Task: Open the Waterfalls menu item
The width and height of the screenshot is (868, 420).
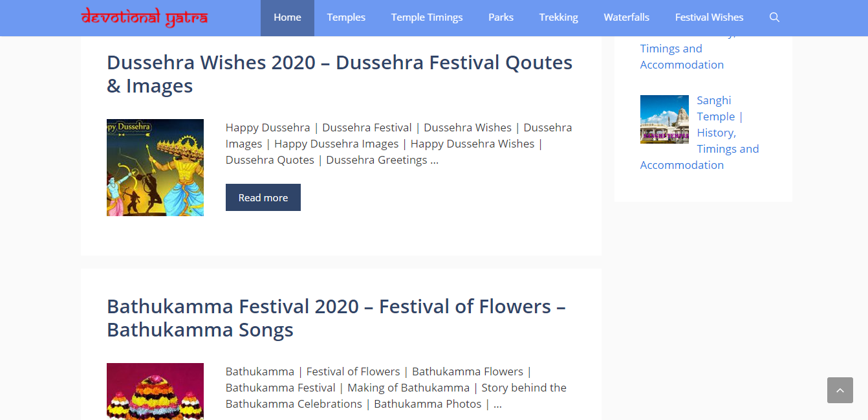Action: (x=626, y=17)
